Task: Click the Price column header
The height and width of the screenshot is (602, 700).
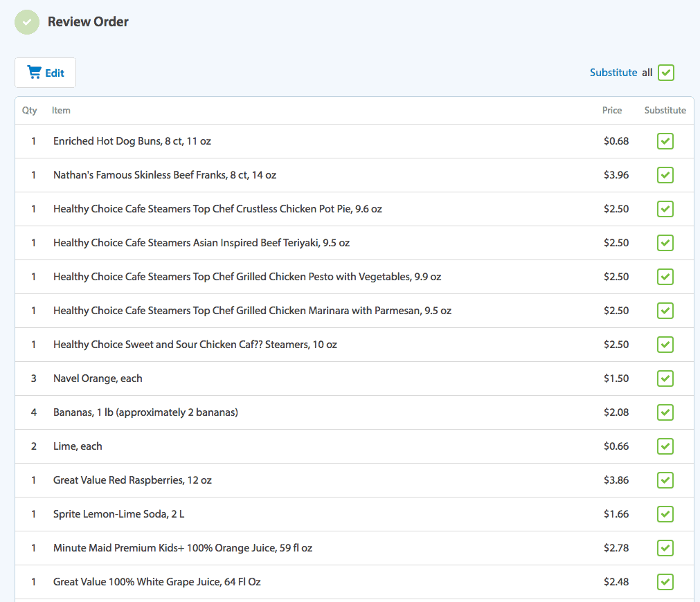Action: [x=611, y=110]
